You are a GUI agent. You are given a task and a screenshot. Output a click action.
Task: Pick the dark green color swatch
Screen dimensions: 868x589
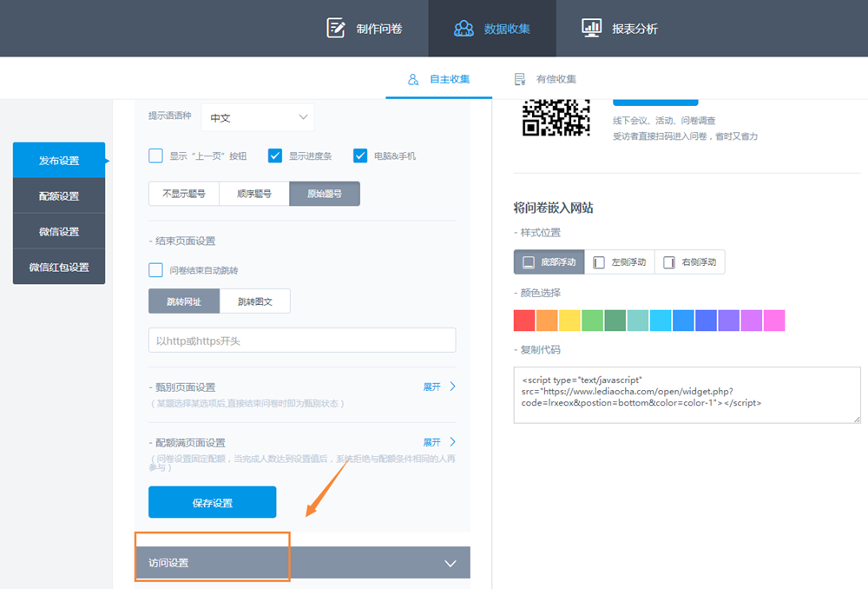click(x=615, y=321)
